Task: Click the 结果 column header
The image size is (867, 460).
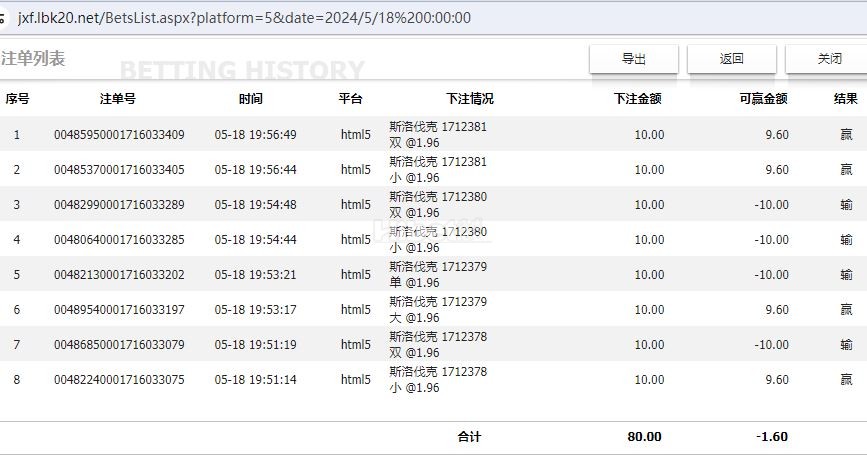Action: 845,99
